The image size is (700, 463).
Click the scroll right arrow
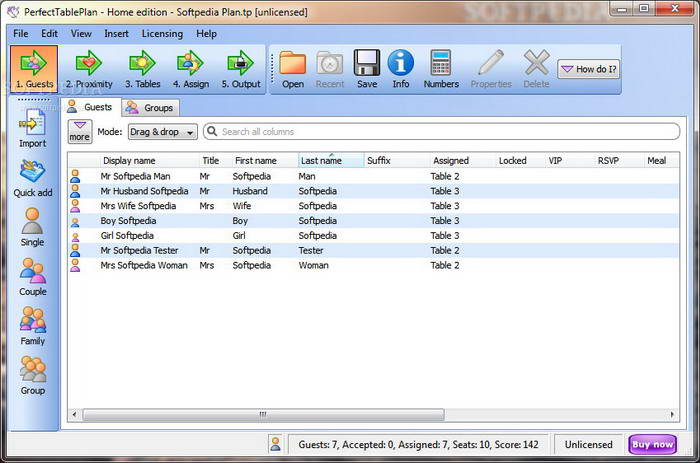tap(672, 414)
